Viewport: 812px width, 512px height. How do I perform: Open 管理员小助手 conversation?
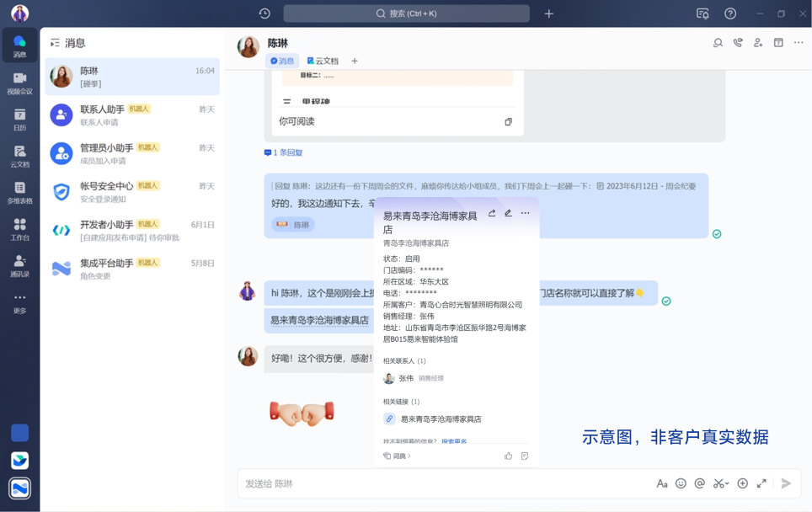pyautogui.click(x=132, y=154)
